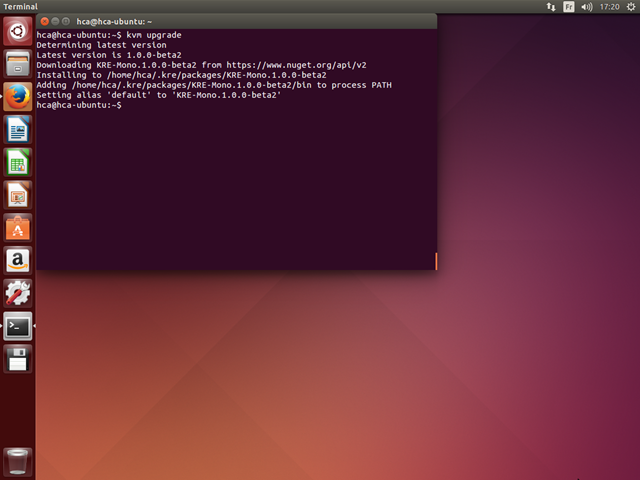Click the 'Installing to /home/hca/.kre/packages' line
The height and width of the screenshot is (480, 640).
(181, 75)
